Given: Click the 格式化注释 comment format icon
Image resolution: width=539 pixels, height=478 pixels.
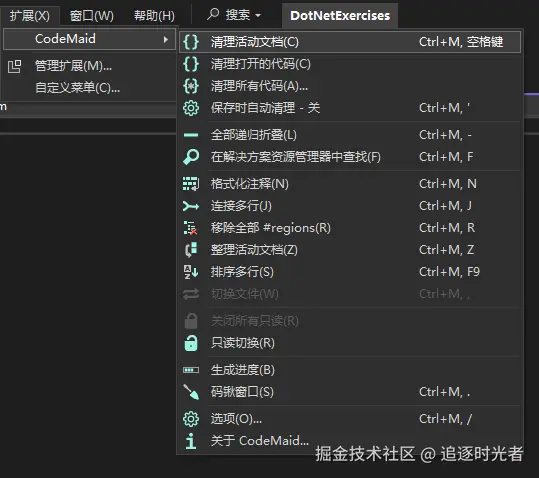Looking at the screenshot, I should pyautogui.click(x=191, y=184).
